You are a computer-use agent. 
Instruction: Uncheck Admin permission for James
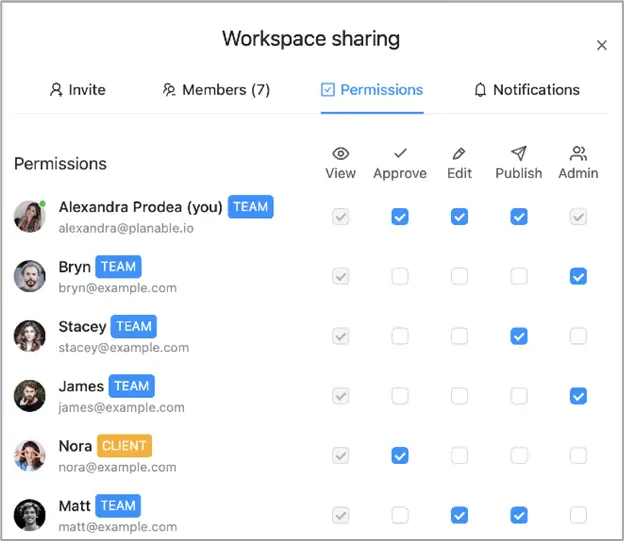pyautogui.click(x=578, y=396)
